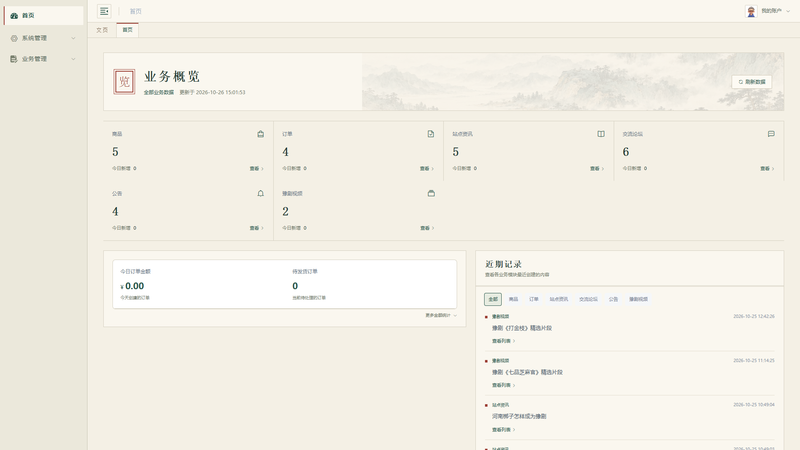Image resolution: width=800 pixels, height=450 pixels.
Task: Click the 刷新数据 refresh button
Action: point(752,82)
